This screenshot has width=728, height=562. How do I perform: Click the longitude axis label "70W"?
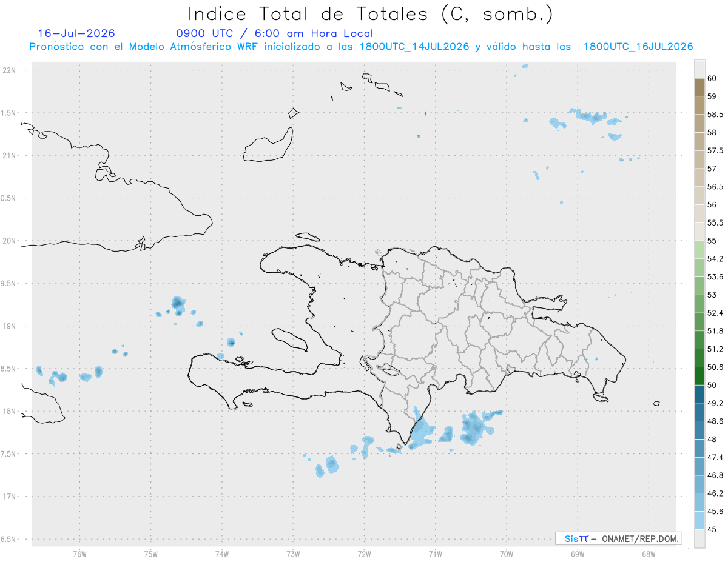506,554
